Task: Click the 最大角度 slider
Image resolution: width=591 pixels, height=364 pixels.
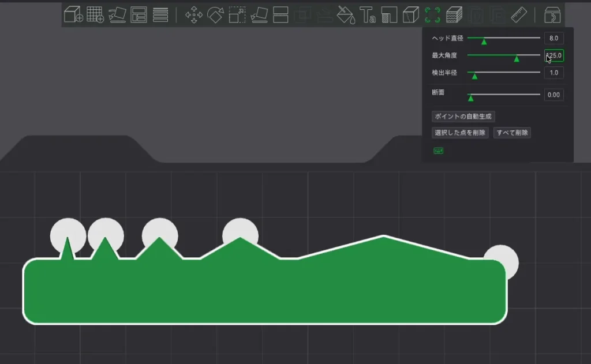Action: click(503, 56)
